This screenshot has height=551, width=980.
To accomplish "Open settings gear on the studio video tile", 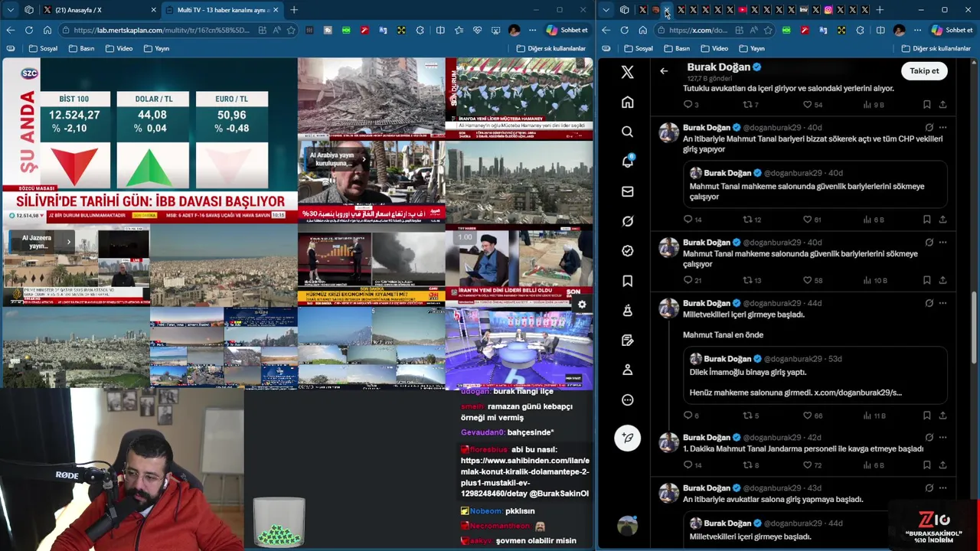I will [582, 305].
